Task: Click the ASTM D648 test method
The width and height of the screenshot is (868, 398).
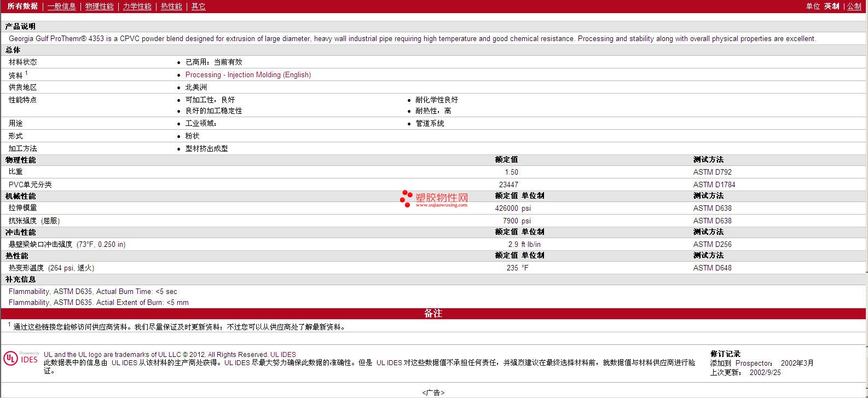Action: (x=712, y=268)
